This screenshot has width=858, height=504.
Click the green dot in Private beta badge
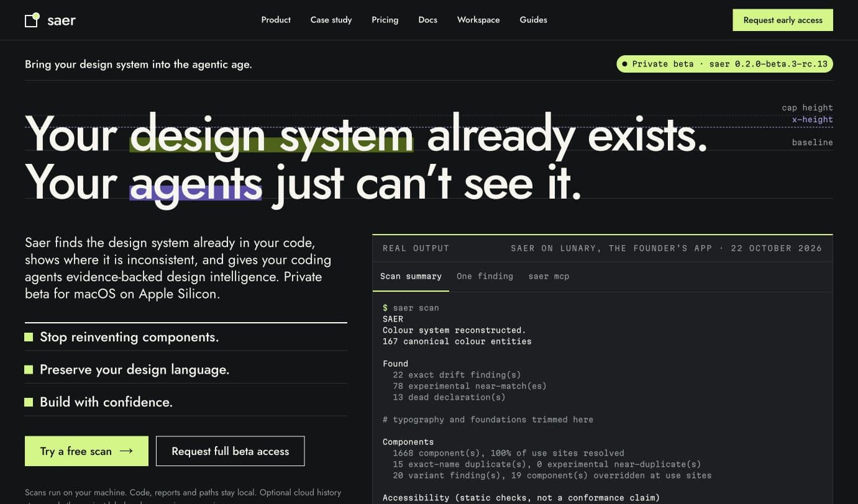pyautogui.click(x=624, y=64)
